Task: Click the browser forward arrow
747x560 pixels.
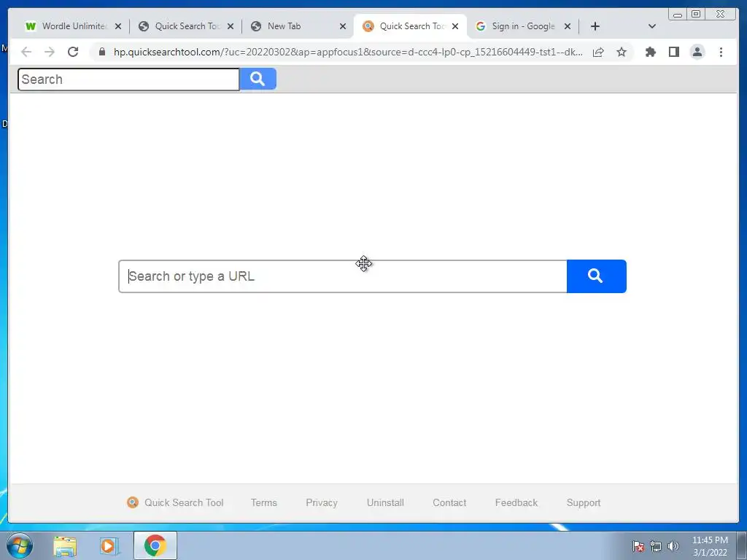Action: (x=50, y=52)
